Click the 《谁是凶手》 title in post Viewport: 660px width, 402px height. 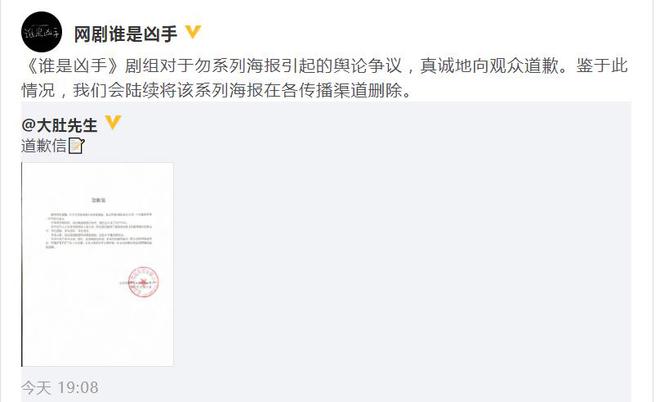pos(72,66)
